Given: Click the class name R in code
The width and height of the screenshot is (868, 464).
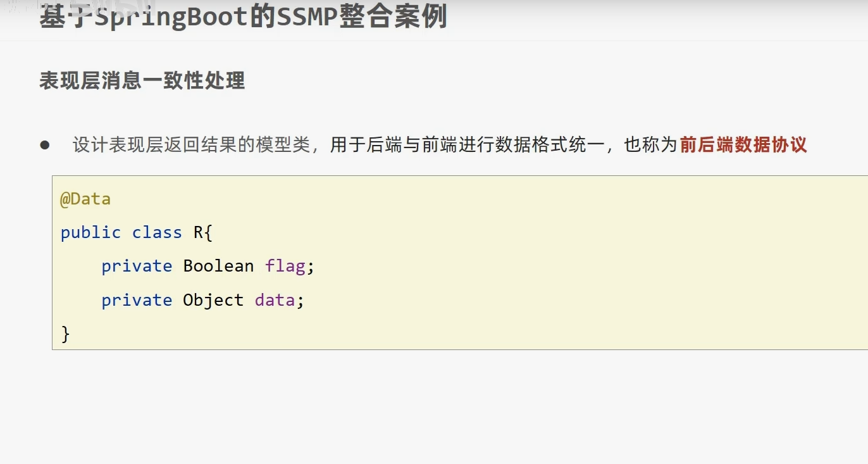Looking at the screenshot, I should click(198, 232).
